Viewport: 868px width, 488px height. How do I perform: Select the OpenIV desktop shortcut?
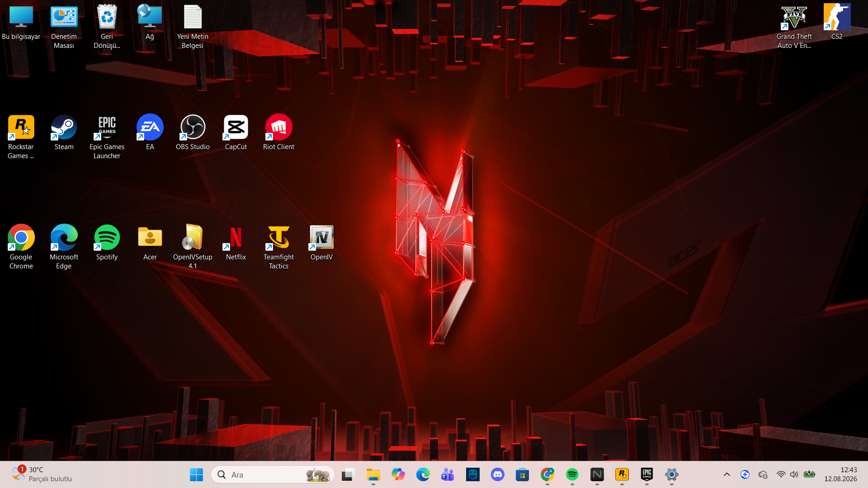coord(321,243)
